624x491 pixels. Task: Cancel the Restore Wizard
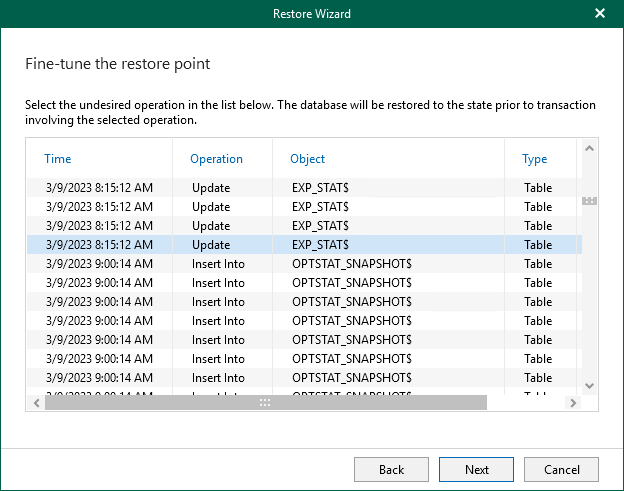point(561,469)
